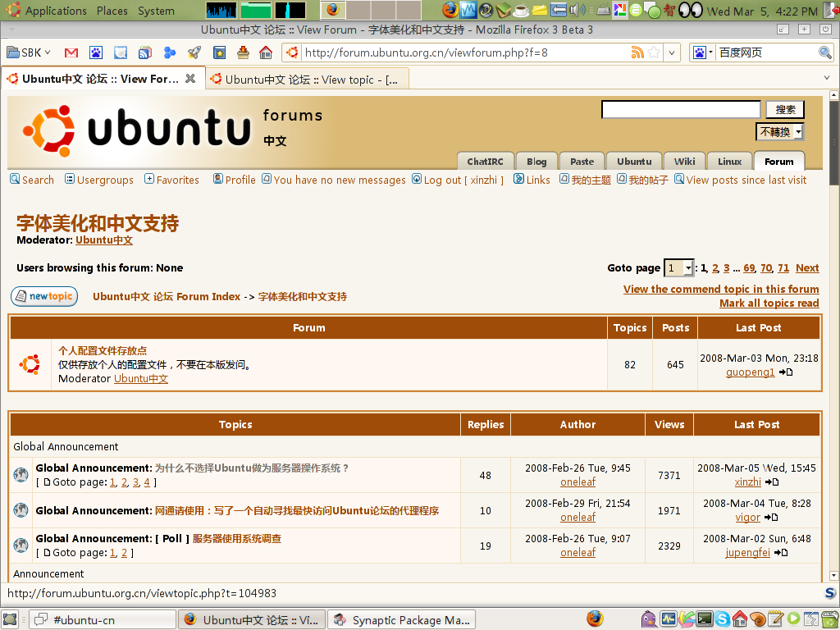Open the volume control in top panel
This screenshot has width=840, height=630.
[577, 10]
